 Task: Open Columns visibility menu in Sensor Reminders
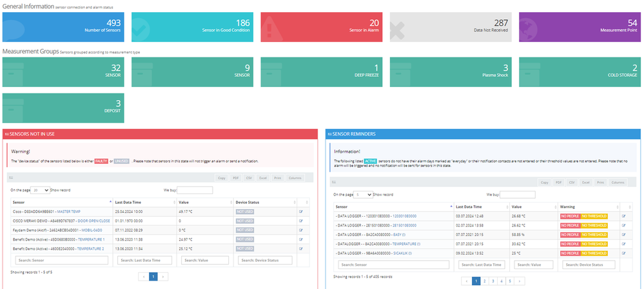[618, 183]
